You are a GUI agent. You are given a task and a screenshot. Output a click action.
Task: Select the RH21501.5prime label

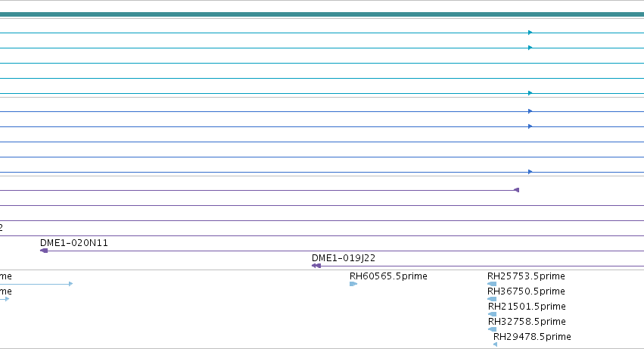point(527,307)
